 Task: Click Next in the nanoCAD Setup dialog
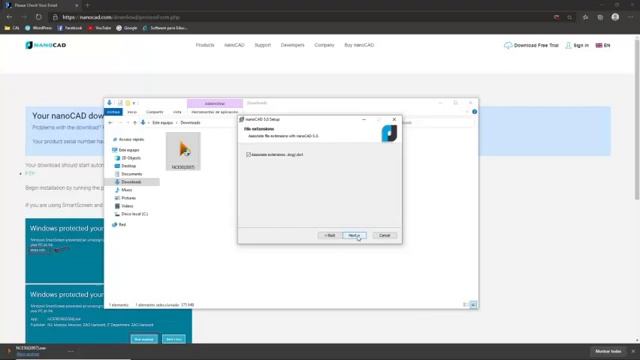point(354,236)
